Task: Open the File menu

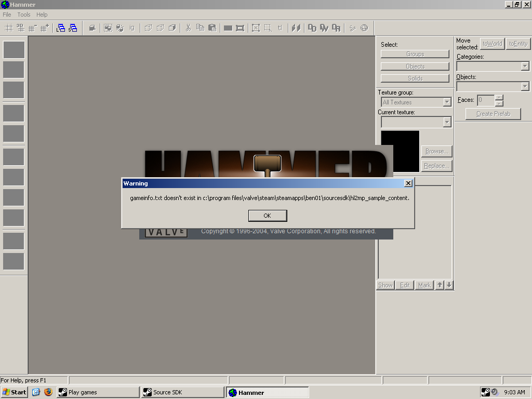Action: [x=7, y=15]
